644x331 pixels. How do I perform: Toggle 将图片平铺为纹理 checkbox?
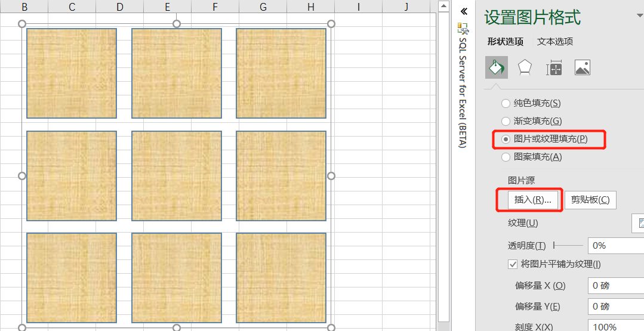point(513,264)
